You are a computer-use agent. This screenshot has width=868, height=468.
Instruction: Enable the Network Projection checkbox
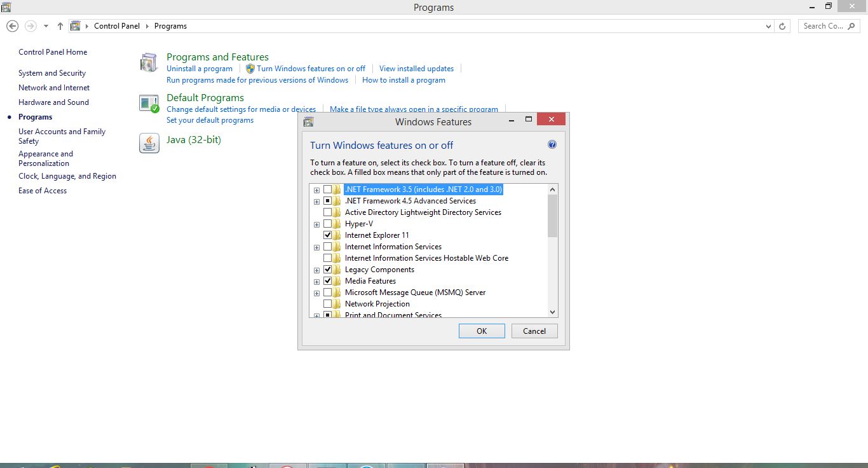point(327,304)
